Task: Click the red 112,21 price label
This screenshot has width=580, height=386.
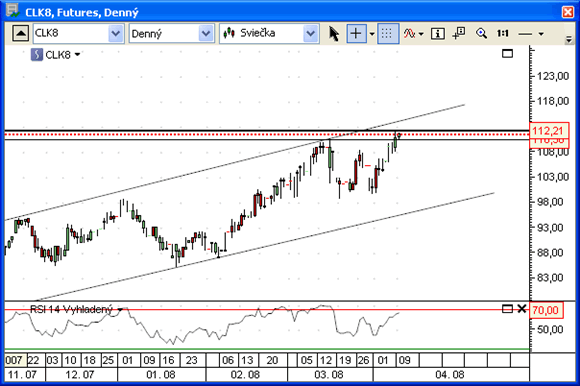Action: (549, 131)
